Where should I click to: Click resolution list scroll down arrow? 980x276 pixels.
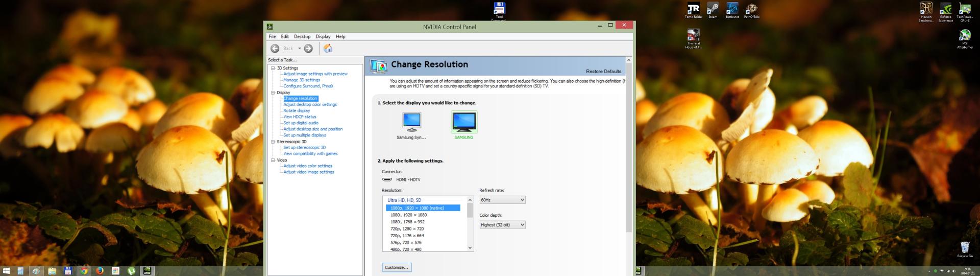coord(470,248)
